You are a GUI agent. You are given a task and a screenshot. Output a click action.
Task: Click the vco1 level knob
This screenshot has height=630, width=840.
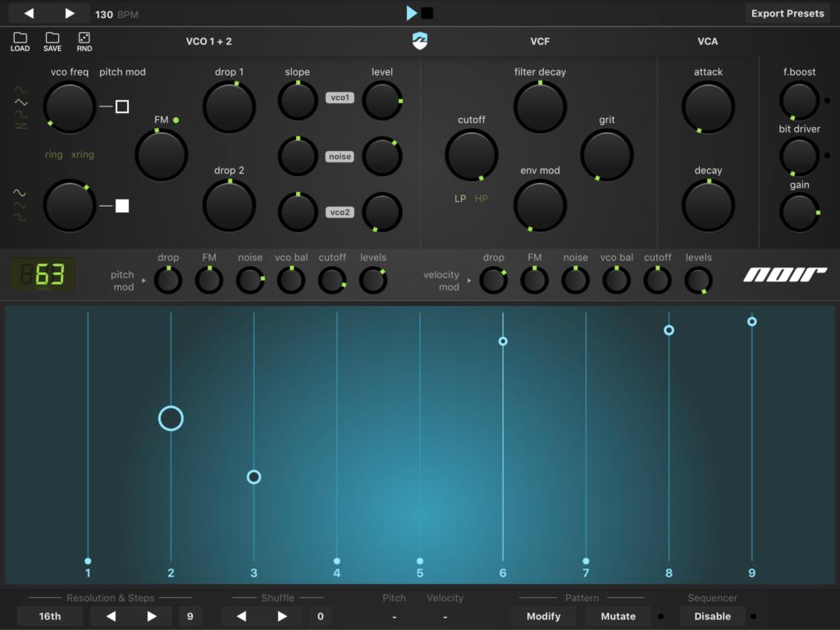tap(382, 101)
